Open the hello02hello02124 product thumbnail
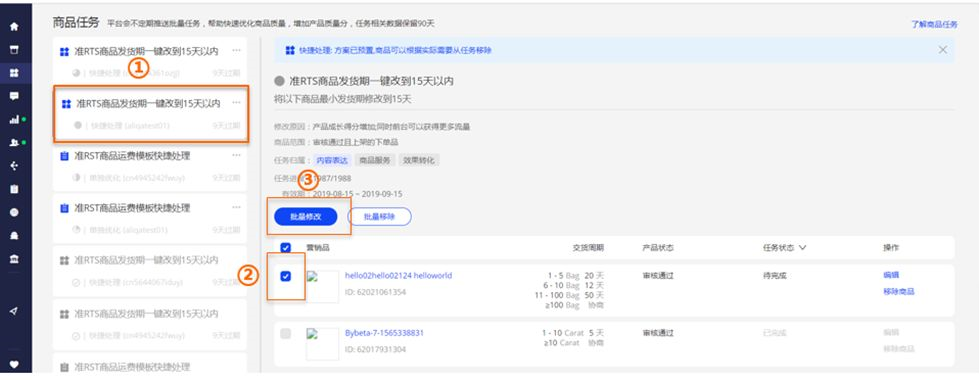The image size is (979, 380). 322,286
